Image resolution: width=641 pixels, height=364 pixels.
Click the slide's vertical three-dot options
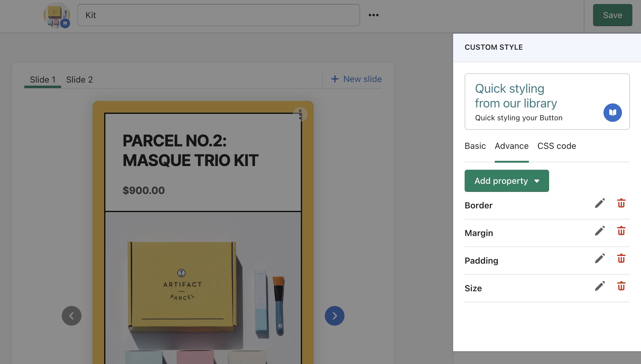pyautogui.click(x=300, y=114)
